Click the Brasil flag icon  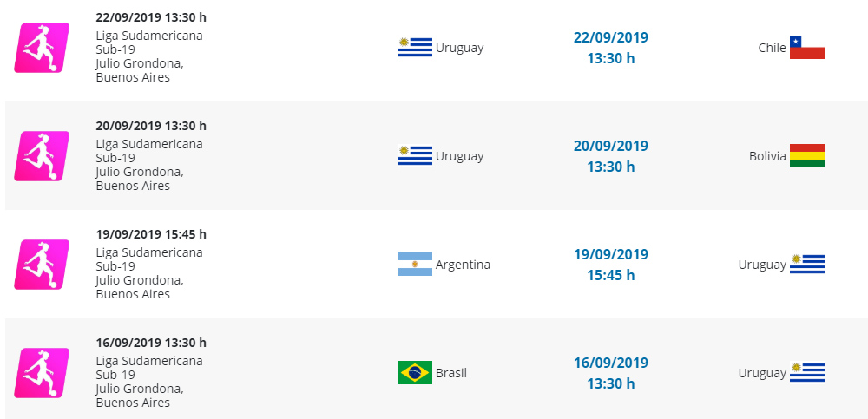pyautogui.click(x=414, y=373)
